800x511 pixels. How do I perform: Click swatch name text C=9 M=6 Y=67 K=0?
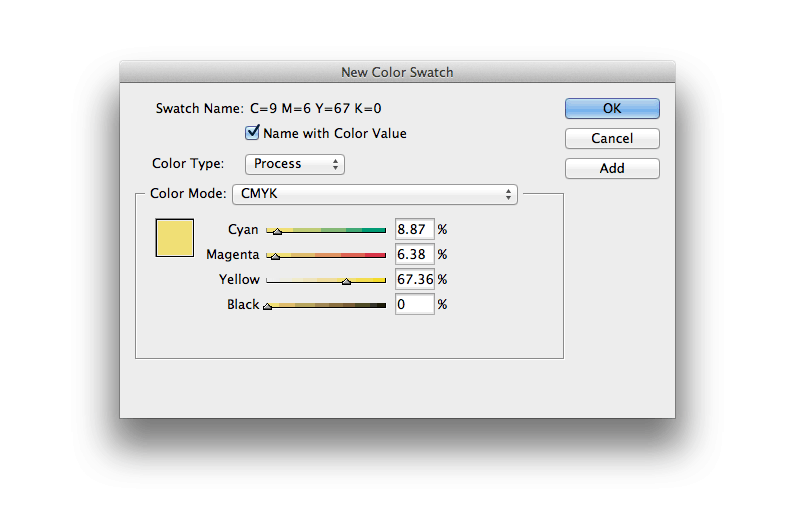point(316,109)
